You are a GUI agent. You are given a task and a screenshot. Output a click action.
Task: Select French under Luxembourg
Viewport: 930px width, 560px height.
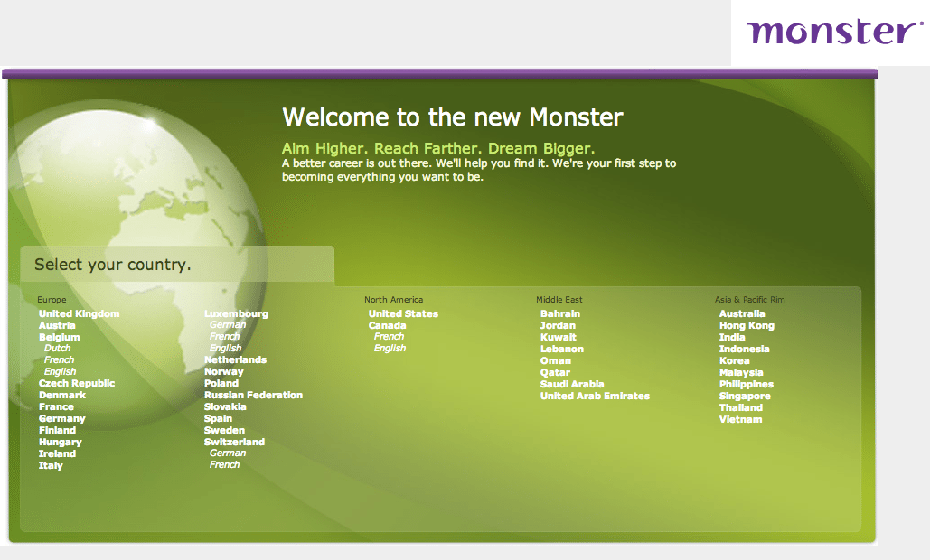coord(224,337)
